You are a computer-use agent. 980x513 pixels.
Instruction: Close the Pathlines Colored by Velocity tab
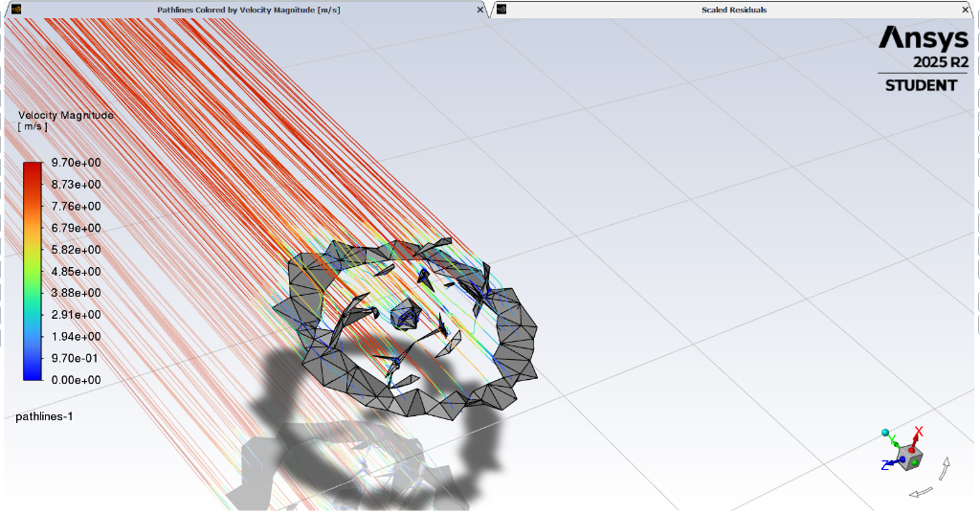[x=480, y=10]
